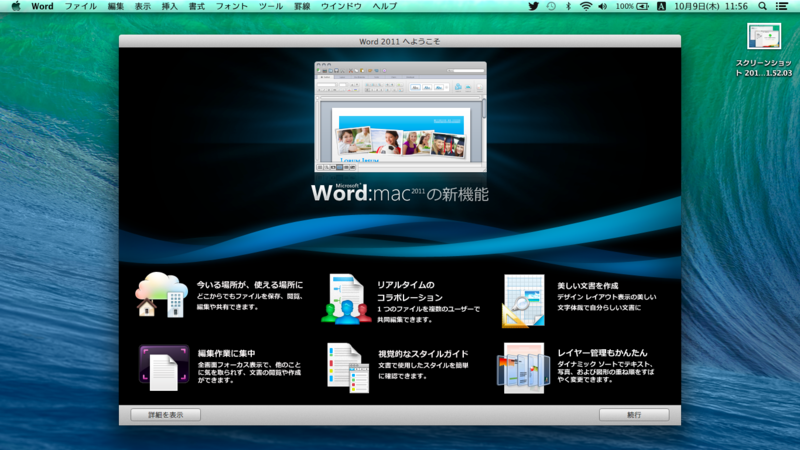The height and width of the screenshot is (450, 800).
Task: Open Notification Center list icon
Action: tap(781, 6)
